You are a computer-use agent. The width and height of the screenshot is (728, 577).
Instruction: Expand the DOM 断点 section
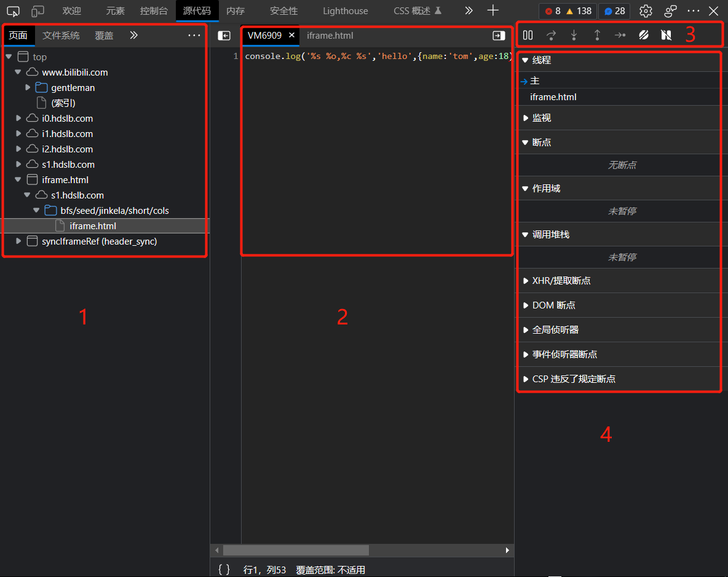tap(525, 305)
